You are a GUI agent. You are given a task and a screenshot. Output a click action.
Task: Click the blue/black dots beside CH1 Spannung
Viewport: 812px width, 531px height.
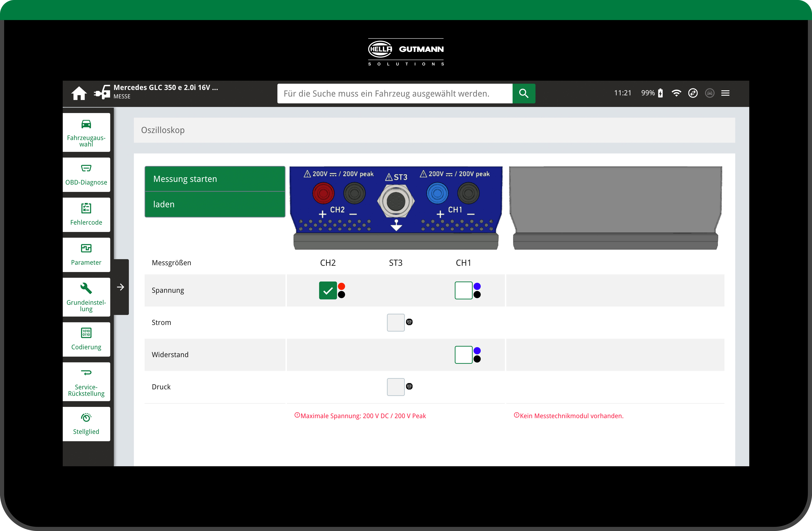(x=477, y=290)
